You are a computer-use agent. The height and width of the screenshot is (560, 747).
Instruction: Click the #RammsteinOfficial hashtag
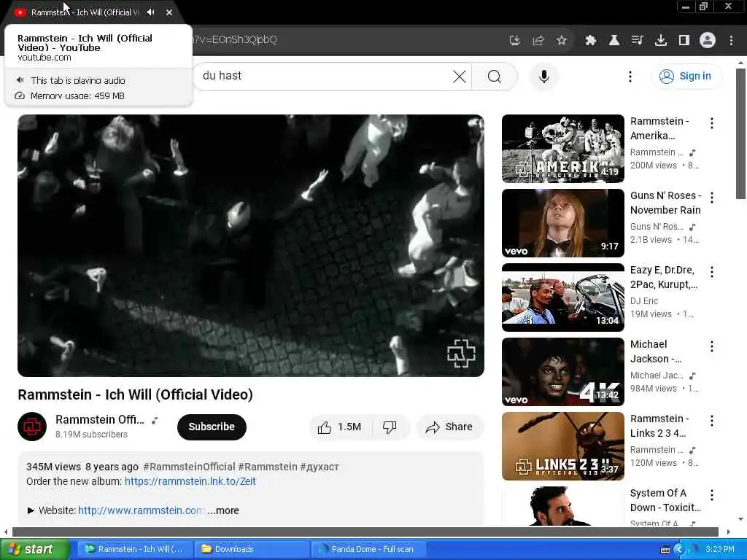[189, 467]
